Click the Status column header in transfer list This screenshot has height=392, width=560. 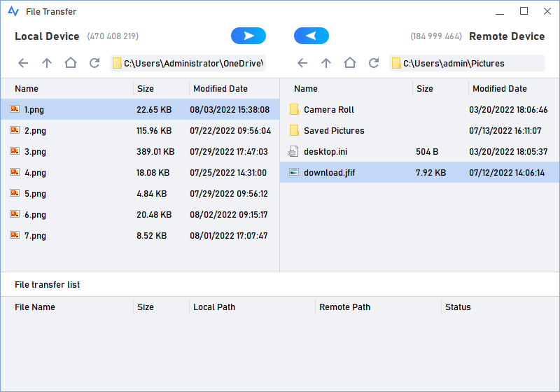tap(458, 307)
